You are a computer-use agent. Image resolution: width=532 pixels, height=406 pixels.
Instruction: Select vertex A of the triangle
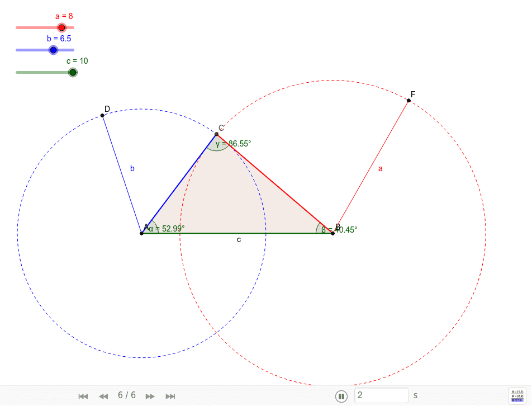142,233
